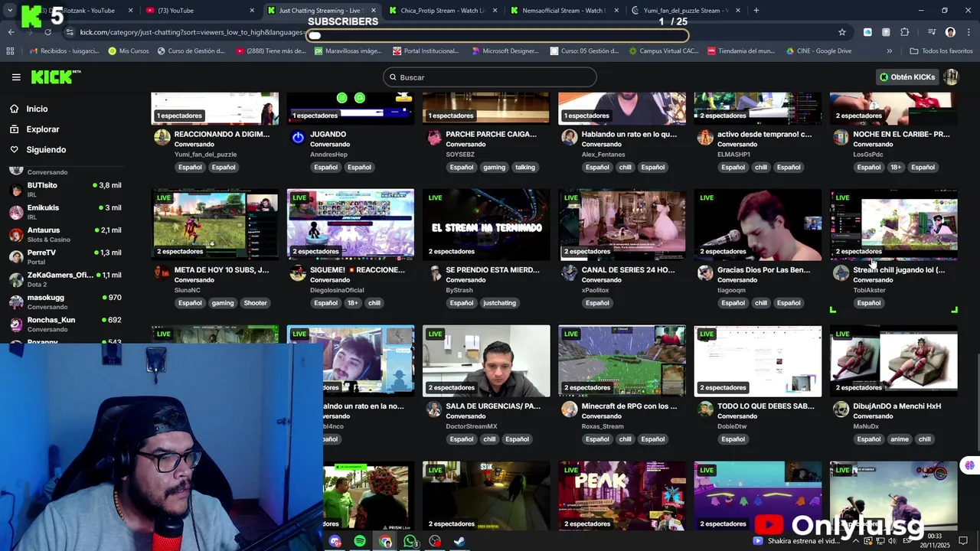Click the PARCHE PARCHE CAIGA stream title
This screenshot has width=980, height=551.
[491, 134]
